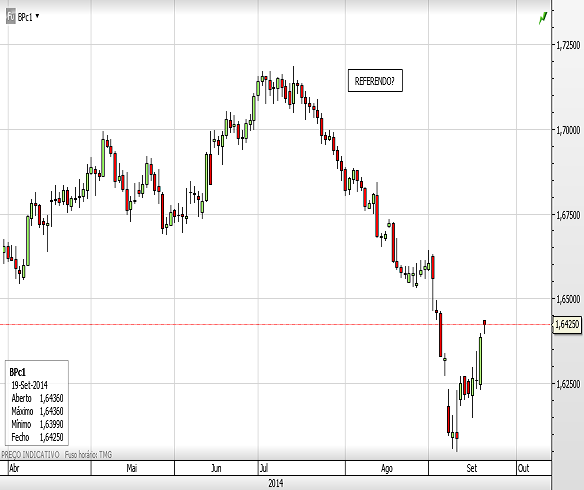Click the 1,67500 price axis label
This screenshot has height=490, width=584.
coord(568,215)
